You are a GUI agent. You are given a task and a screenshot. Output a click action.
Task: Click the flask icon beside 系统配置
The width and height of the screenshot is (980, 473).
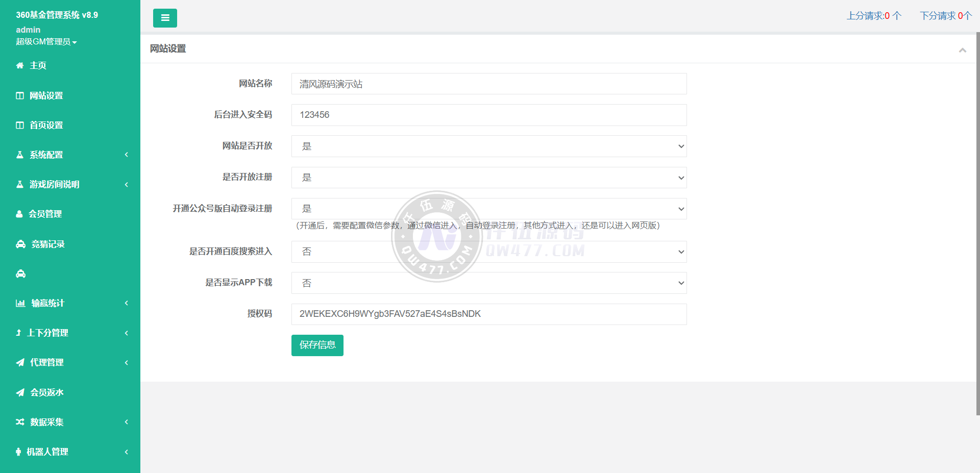click(x=20, y=155)
